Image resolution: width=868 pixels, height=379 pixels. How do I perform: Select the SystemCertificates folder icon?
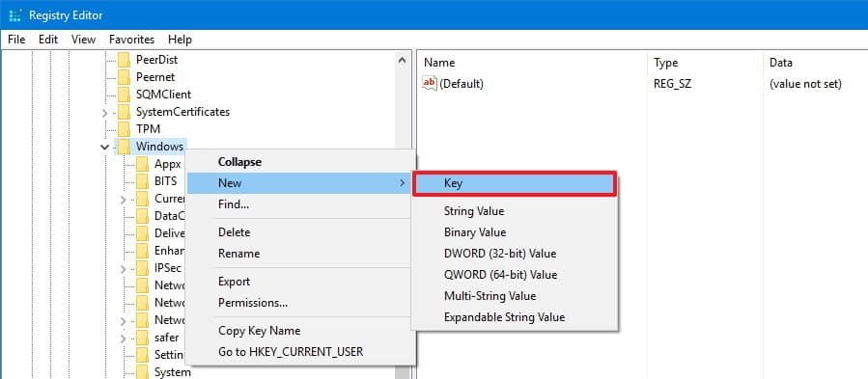point(124,112)
